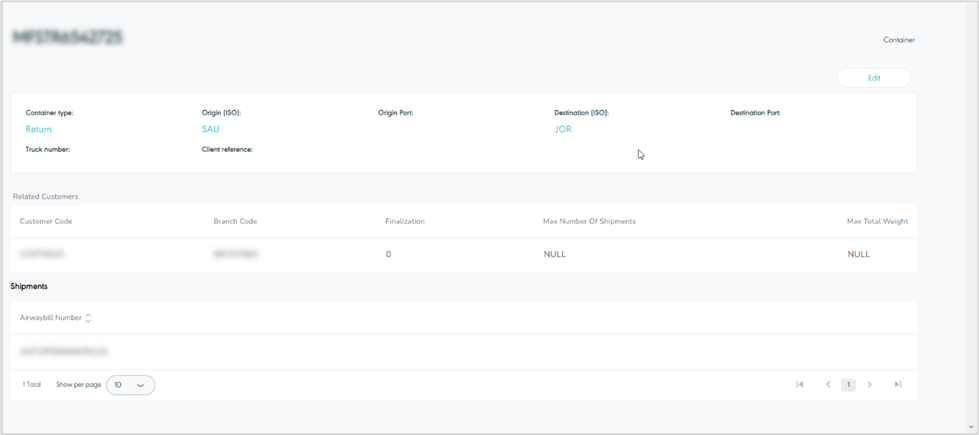Viewport: 979px width, 435px height.
Task: Click the Max Number Of Shipments header
Action: coord(589,221)
